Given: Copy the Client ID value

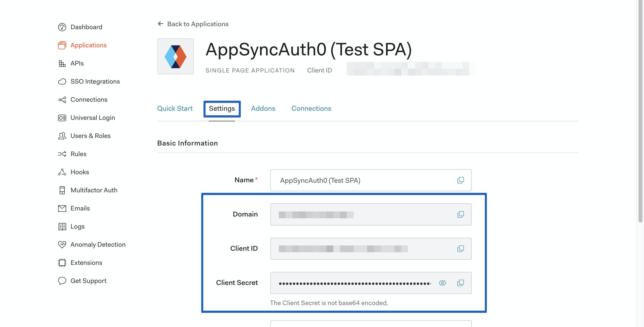Looking at the screenshot, I should click(x=461, y=248).
